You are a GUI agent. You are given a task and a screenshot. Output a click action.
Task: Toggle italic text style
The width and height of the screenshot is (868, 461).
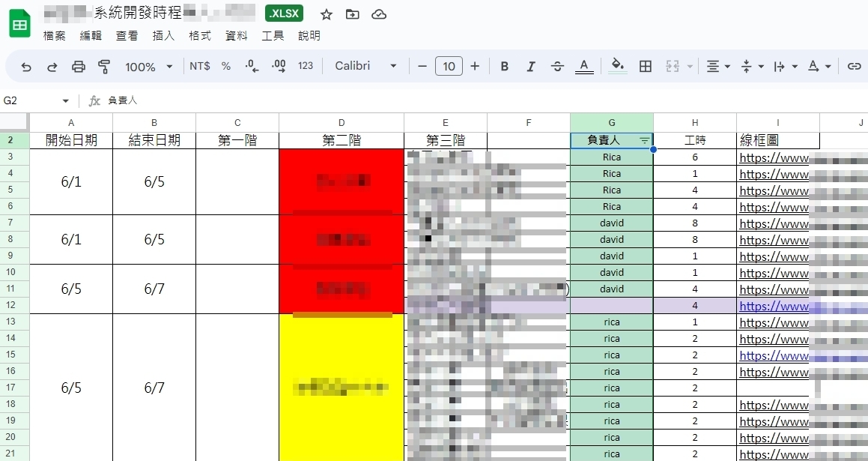click(x=531, y=67)
